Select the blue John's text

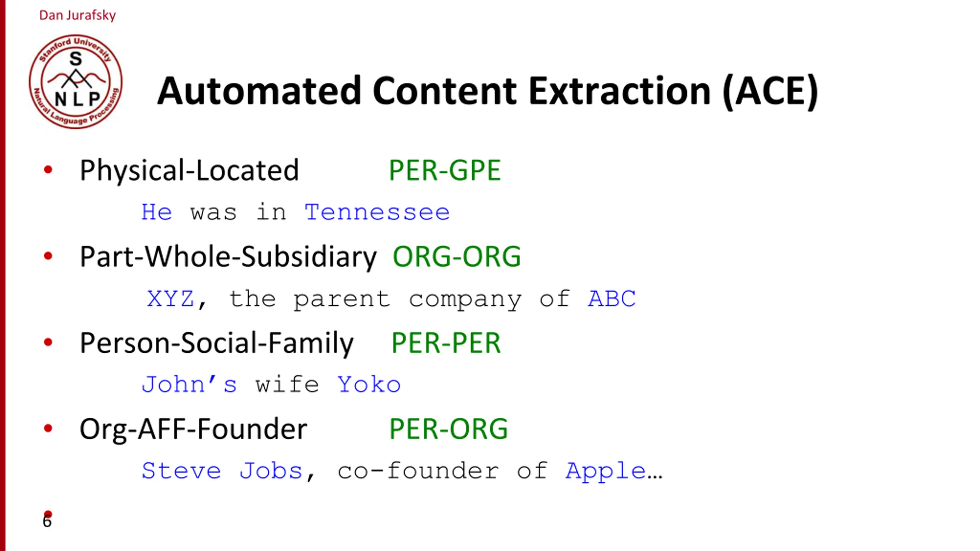(189, 385)
